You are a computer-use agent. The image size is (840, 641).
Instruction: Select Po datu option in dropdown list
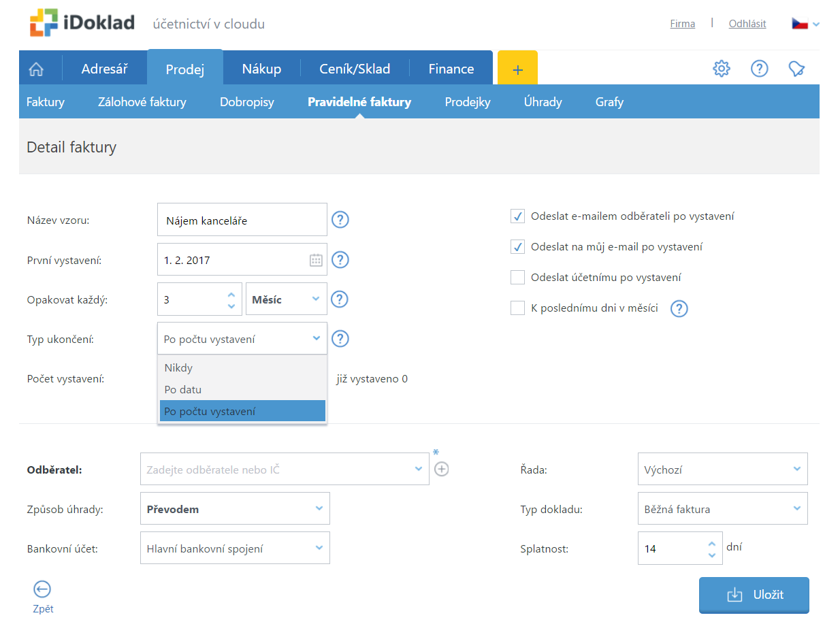[242, 389]
